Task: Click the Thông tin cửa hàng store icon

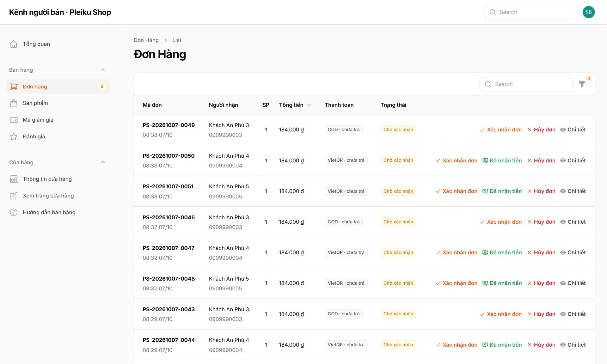Action: tap(14, 179)
